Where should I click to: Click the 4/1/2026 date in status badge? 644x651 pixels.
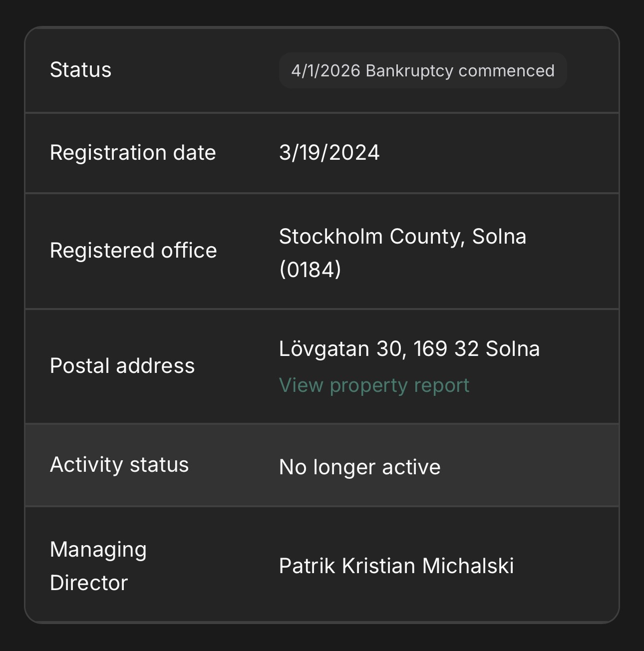coord(325,71)
